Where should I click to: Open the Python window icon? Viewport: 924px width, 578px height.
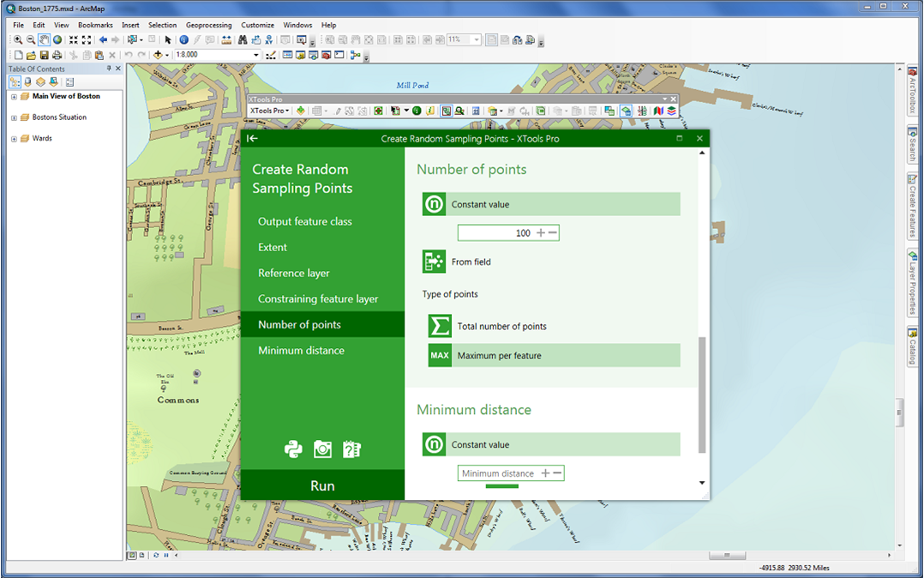[x=339, y=55]
